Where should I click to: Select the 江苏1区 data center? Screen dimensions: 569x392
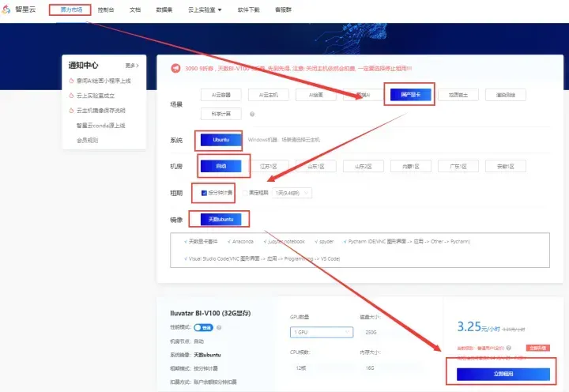click(269, 166)
